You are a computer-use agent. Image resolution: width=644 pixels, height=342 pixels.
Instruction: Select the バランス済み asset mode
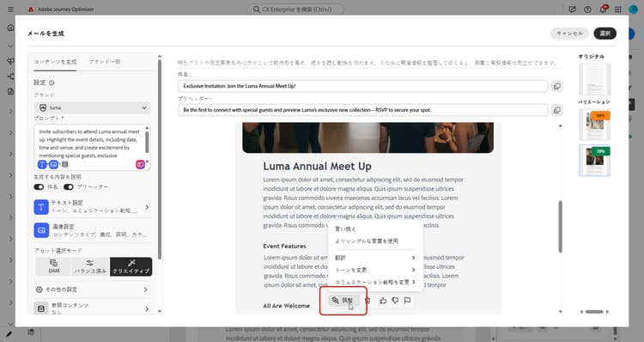[x=90, y=266]
